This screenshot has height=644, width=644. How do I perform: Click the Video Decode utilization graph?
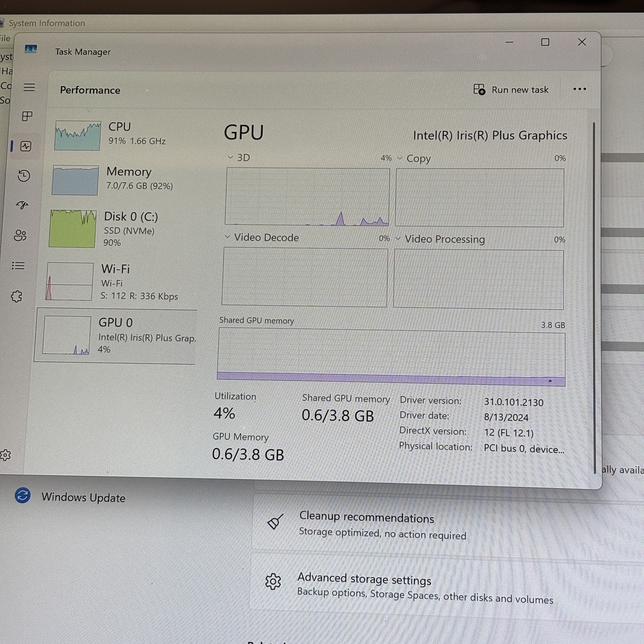click(305, 277)
